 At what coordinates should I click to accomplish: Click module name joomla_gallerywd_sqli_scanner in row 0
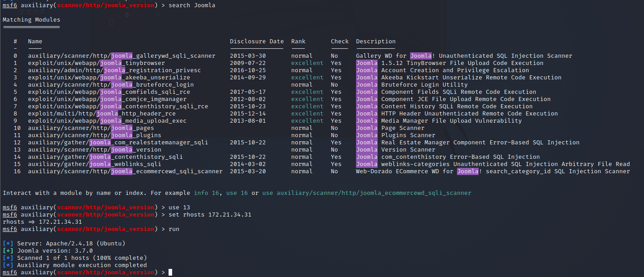pyautogui.click(x=122, y=56)
